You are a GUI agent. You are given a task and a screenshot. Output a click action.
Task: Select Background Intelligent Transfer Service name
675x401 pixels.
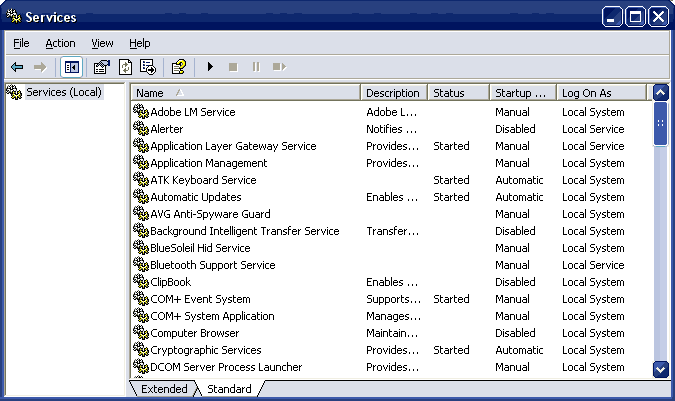[x=245, y=231]
